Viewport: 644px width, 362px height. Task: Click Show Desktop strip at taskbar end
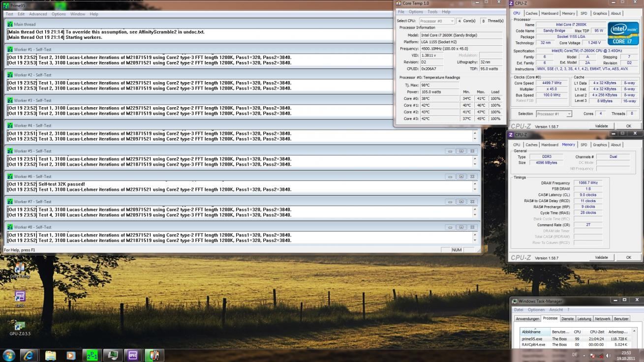click(x=641, y=355)
